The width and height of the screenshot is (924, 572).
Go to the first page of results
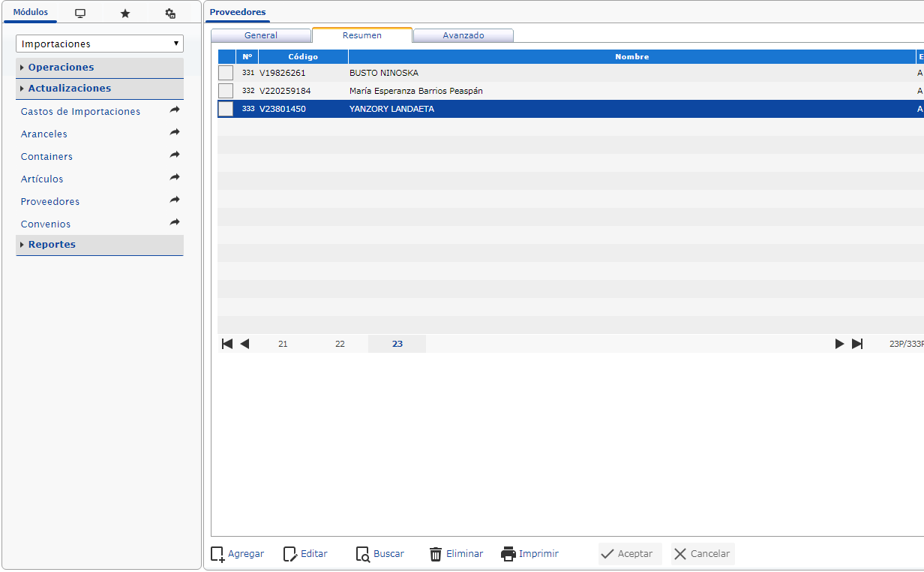pos(227,344)
